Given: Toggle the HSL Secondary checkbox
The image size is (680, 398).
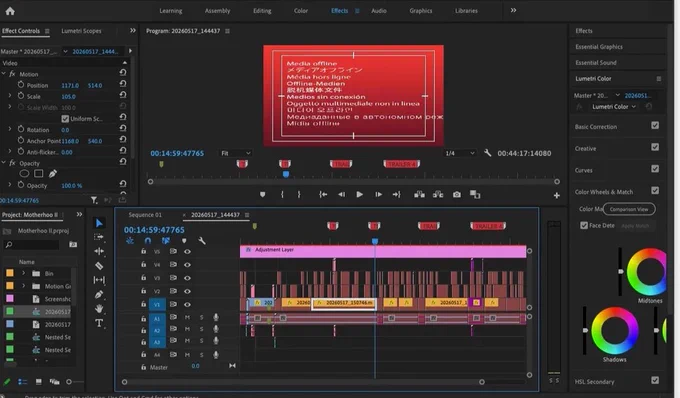Looking at the screenshot, I should coord(655,380).
